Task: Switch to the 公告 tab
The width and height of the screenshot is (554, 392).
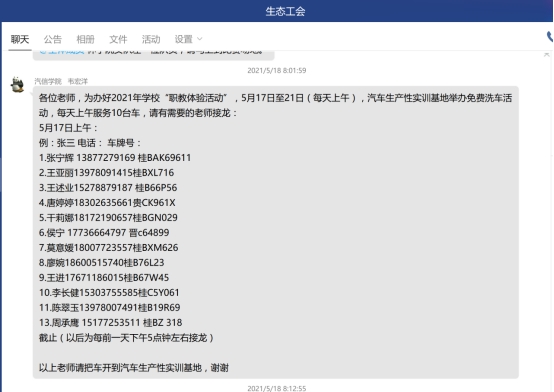Action: [x=53, y=39]
